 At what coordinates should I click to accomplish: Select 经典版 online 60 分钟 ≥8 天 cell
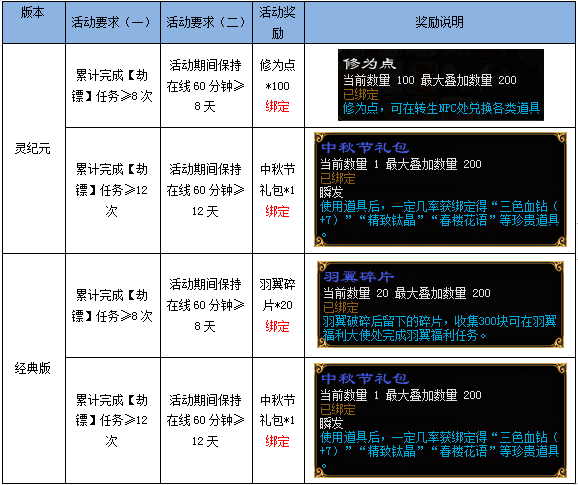206,306
